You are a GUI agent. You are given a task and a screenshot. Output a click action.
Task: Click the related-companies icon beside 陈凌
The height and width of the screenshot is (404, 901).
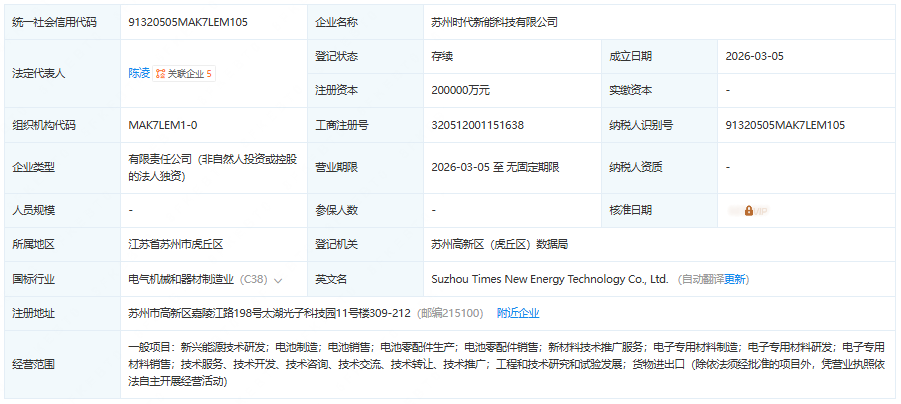pos(160,73)
